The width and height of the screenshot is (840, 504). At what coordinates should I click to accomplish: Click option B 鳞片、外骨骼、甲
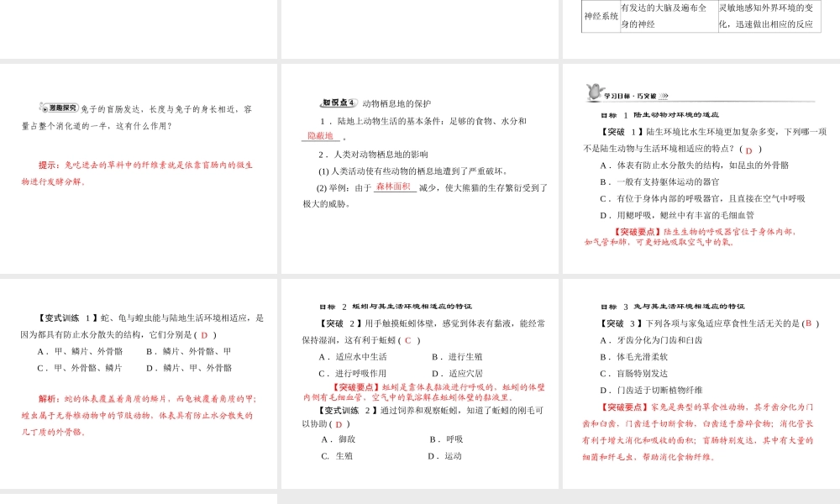188,351
